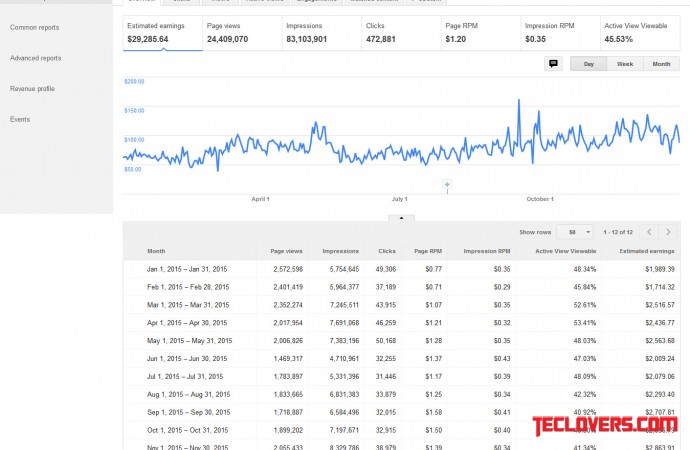Collapse the chart using the up arrow tab

[x=400, y=217]
